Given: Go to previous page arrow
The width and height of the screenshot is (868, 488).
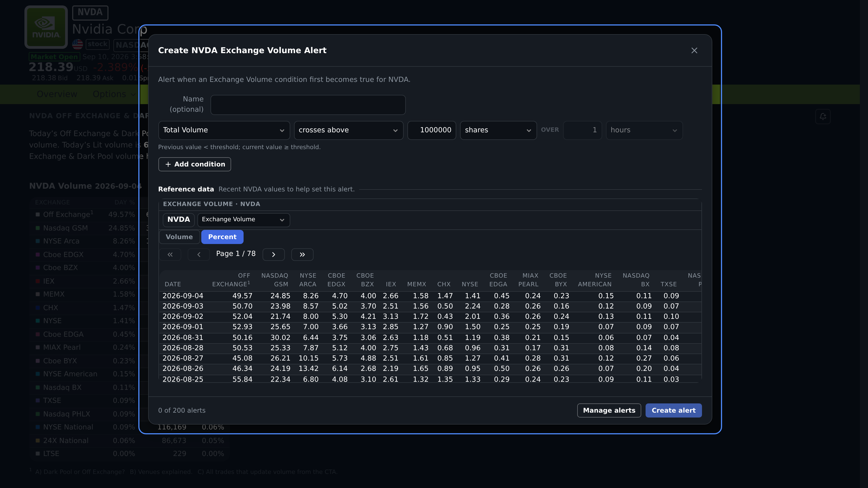Looking at the screenshot, I should tap(199, 255).
